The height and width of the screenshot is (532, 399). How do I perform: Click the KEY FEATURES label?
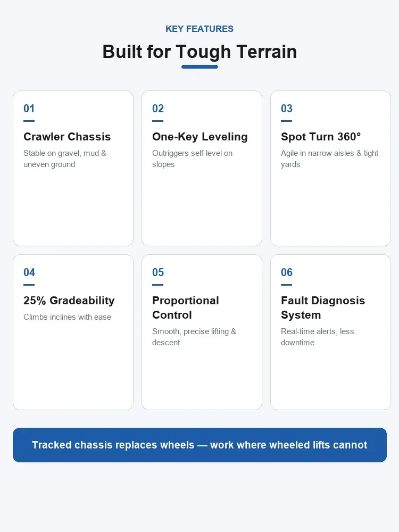coord(199,29)
